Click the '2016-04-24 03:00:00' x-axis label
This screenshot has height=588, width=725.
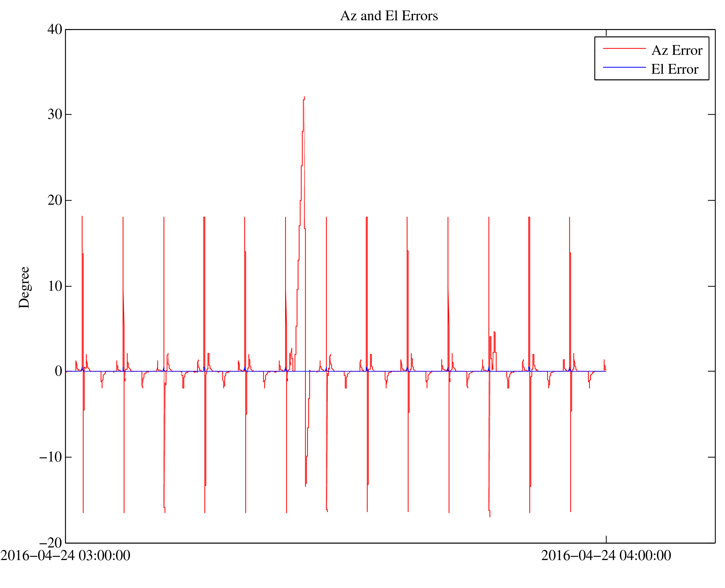pyautogui.click(x=65, y=556)
